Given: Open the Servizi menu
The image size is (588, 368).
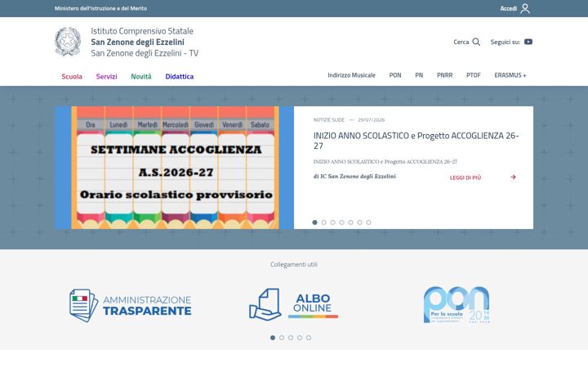Looking at the screenshot, I should point(106,76).
